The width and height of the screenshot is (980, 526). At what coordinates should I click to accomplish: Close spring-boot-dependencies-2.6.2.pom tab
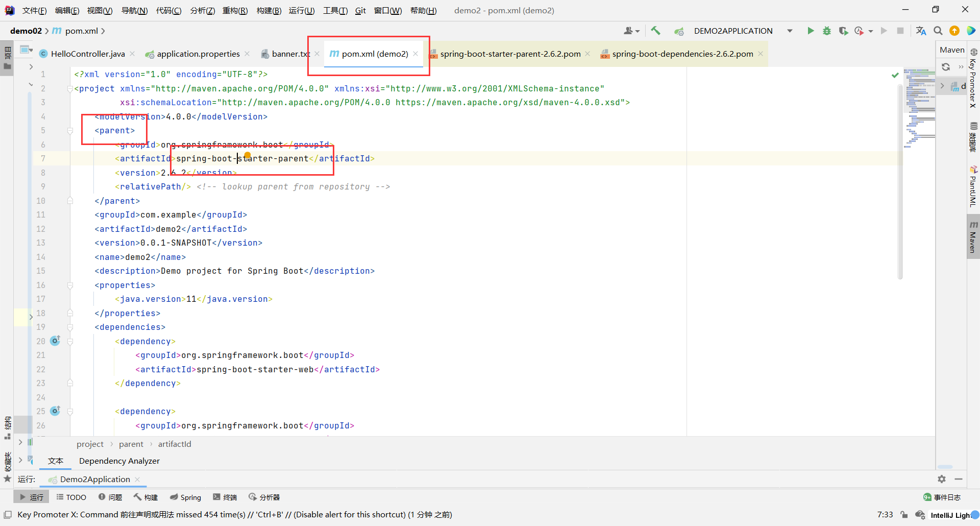click(761, 54)
